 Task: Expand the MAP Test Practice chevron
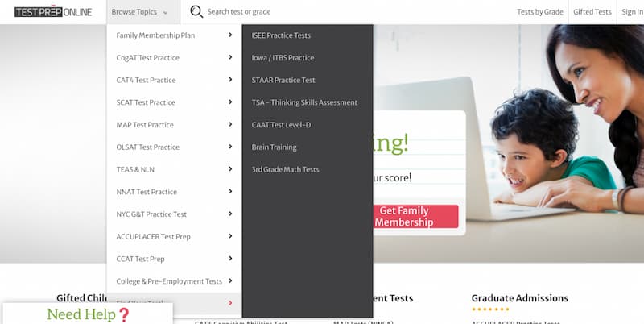[230, 124]
